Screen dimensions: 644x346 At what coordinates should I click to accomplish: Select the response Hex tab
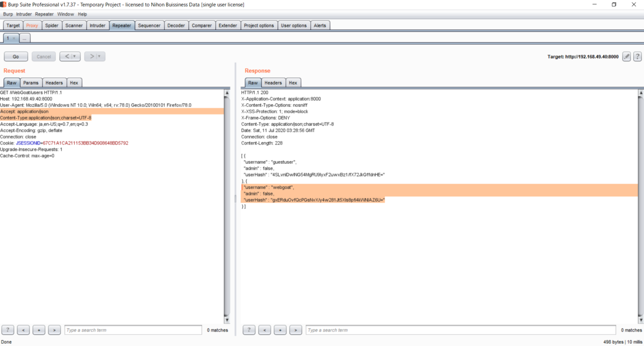(x=293, y=83)
